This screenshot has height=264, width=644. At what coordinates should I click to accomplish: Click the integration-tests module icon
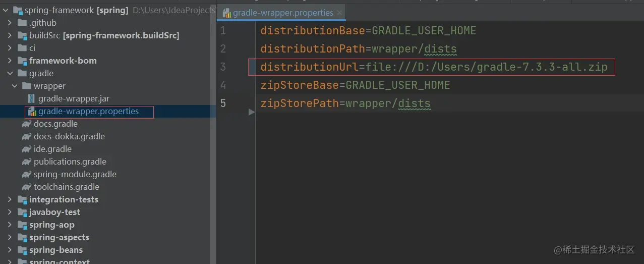click(22, 199)
